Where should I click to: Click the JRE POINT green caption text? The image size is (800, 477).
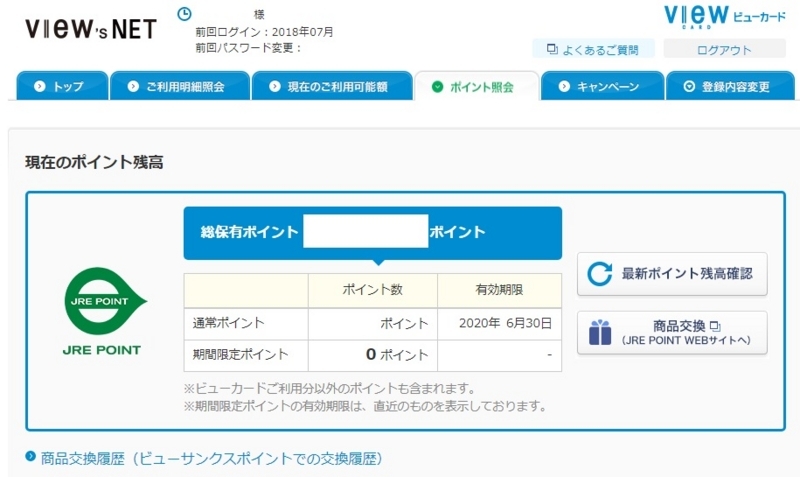pyautogui.click(x=102, y=350)
